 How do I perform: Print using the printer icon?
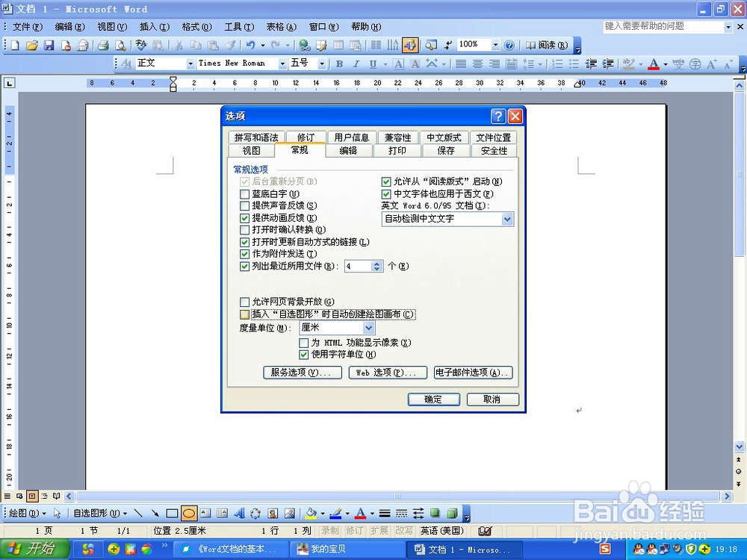[103, 46]
